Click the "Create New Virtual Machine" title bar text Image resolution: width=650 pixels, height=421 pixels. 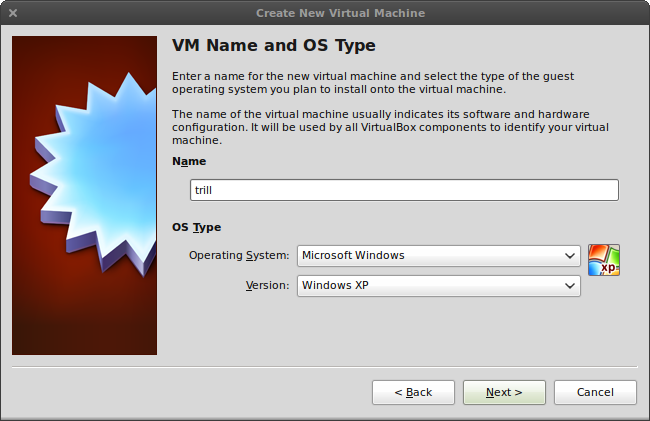[340, 13]
